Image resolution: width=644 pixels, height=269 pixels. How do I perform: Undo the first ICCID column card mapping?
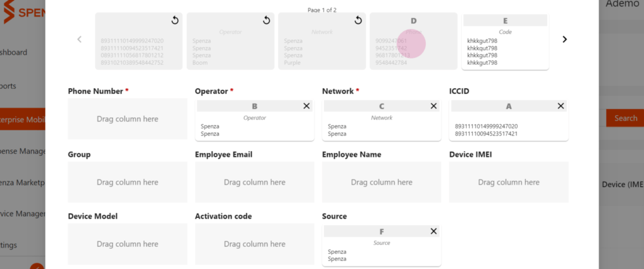pyautogui.click(x=175, y=20)
